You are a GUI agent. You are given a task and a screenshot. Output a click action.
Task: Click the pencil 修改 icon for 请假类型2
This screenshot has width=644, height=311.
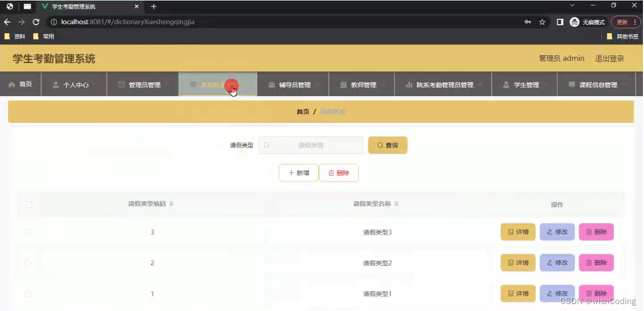point(550,263)
